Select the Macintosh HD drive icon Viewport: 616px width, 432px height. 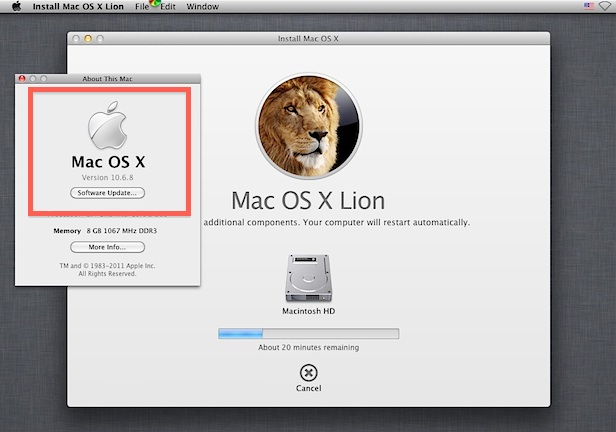tap(309, 278)
